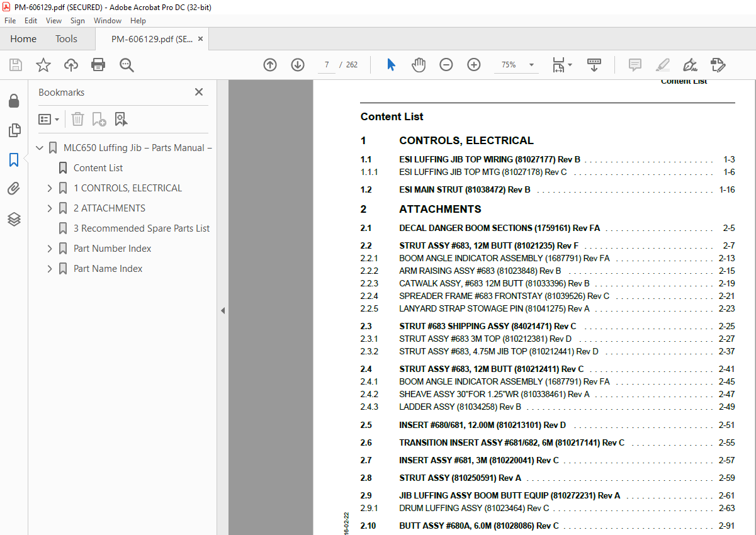Find current bookmark icon
This screenshot has height=535, width=756.
click(121, 119)
